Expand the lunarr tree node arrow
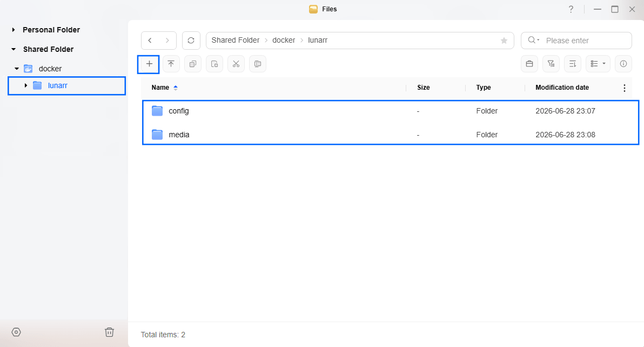The height and width of the screenshot is (347, 644). coord(26,85)
